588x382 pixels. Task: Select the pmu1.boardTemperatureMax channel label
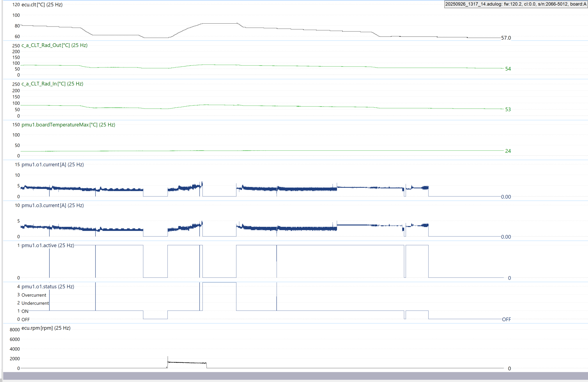coord(68,125)
